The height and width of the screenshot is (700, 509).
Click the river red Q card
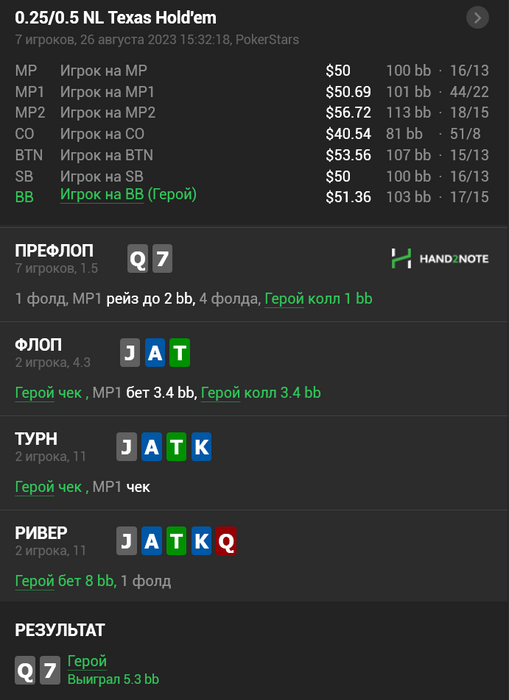[x=226, y=541]
